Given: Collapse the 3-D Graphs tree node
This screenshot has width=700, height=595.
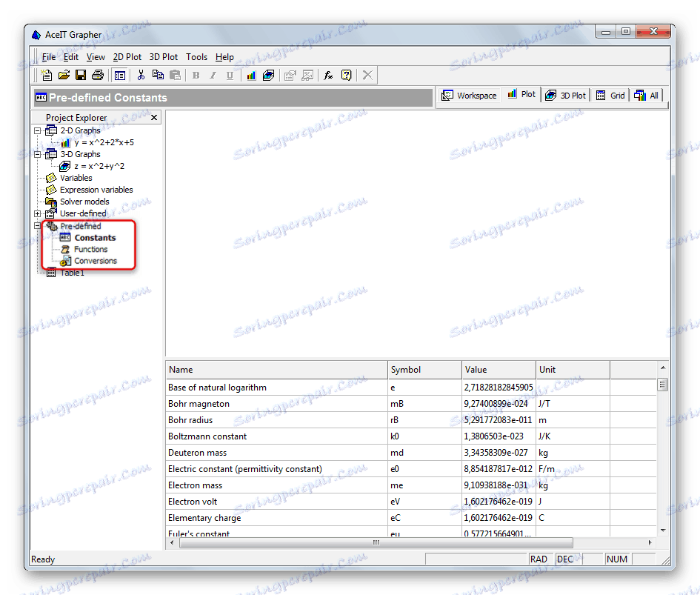Looking at the screenshot, I should (x=38, y=154).
